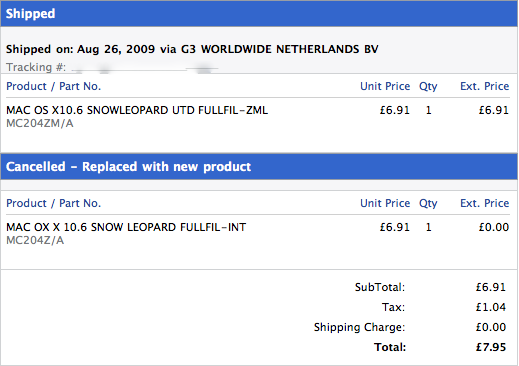Click the Shipping Charge label

[x=359, y=327]
